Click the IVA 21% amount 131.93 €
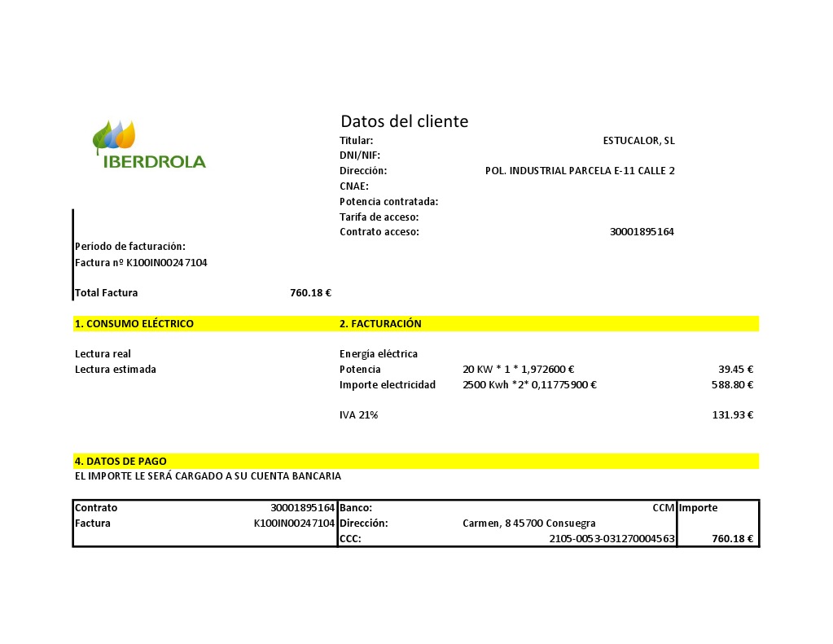The height and width of the screenshot is (644, 833). 733,414
